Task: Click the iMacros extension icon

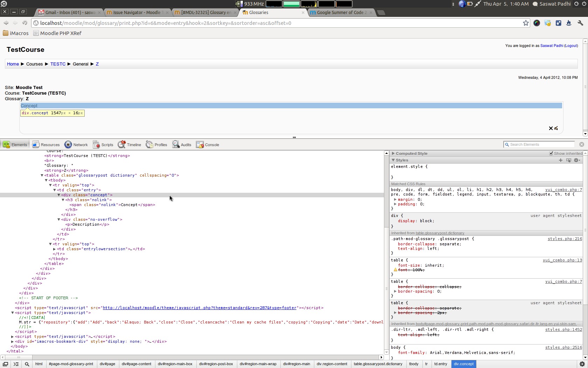Action: (x=548, y=23)
